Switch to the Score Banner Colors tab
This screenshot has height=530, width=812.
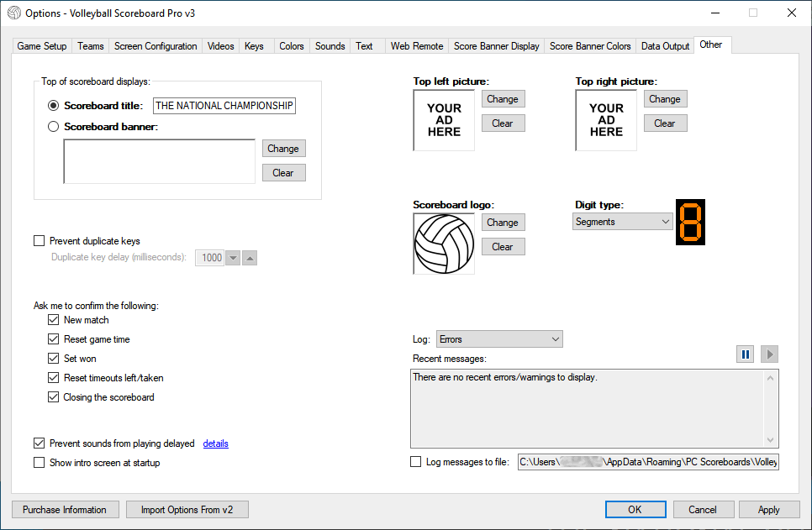click(590, 46)
